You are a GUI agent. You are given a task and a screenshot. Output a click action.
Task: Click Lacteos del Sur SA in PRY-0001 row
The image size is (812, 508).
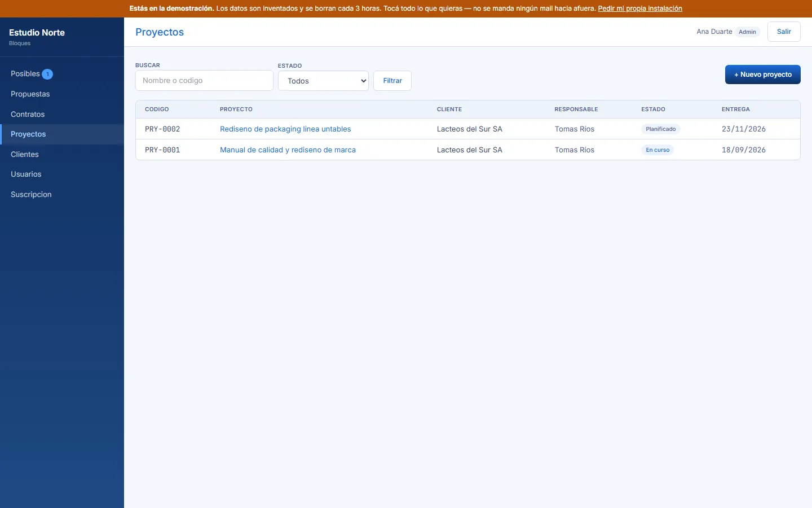(x=470, y=150)
